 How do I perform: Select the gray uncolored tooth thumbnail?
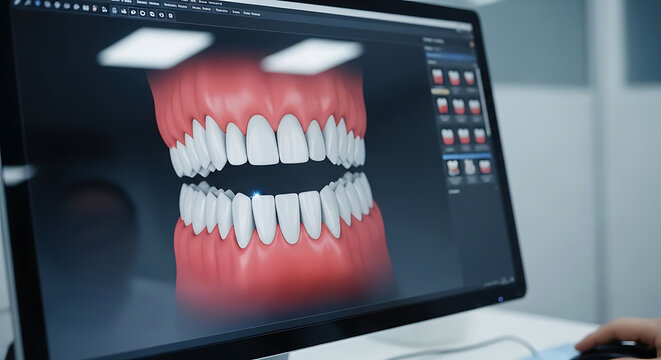click(x=470, y=167)
